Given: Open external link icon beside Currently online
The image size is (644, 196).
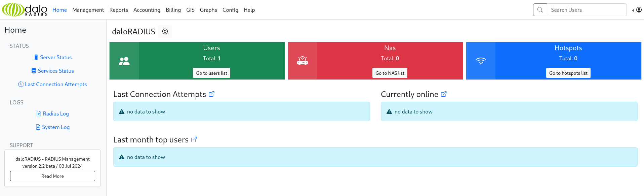Looking at the screenshot, I should (x=444, y=94).
